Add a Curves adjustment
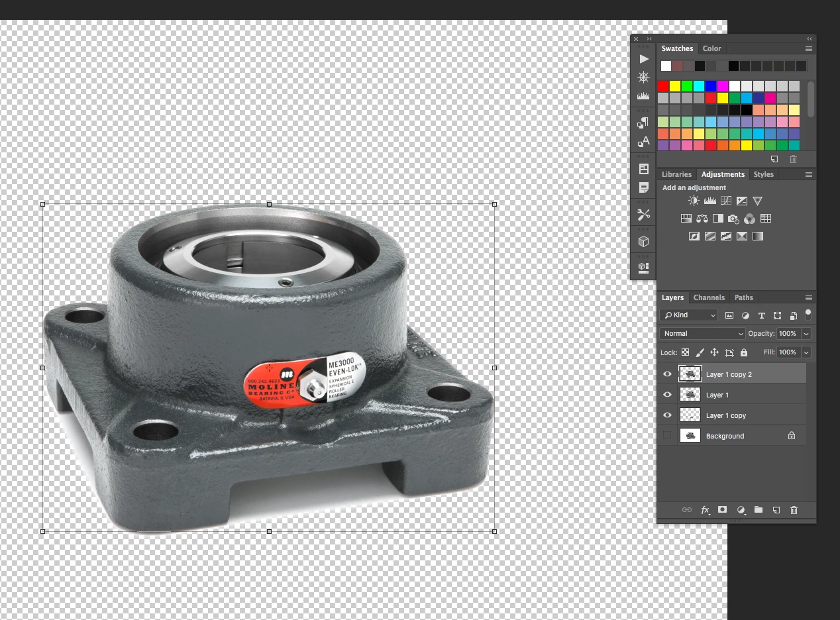 click(725, 201)
